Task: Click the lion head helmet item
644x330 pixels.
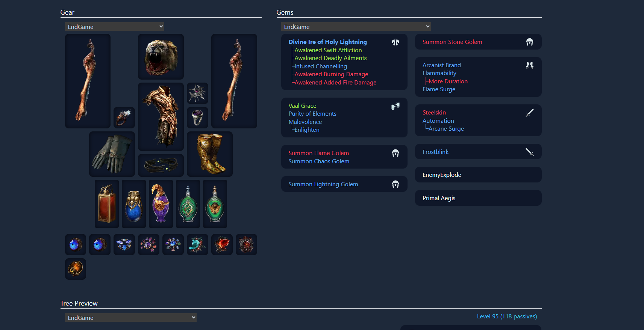Action: (161, 57)
